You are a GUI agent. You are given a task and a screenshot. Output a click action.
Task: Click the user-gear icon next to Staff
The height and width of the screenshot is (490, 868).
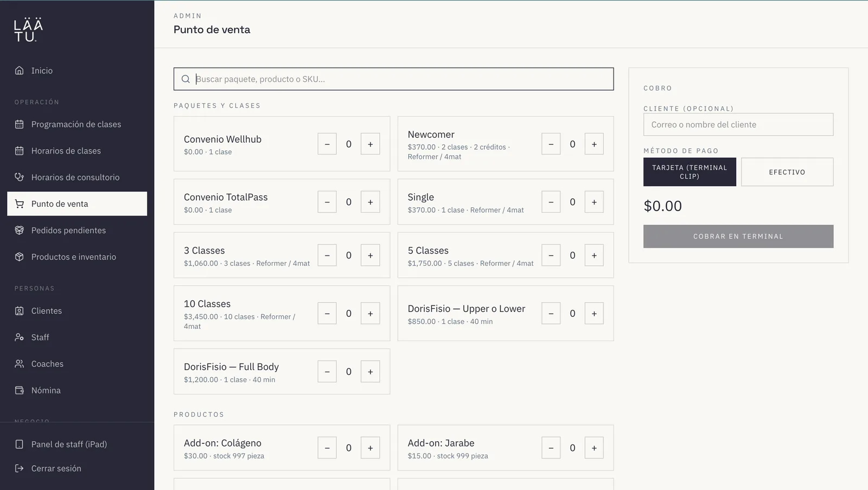pyautogui.click(x=20, y=338)
